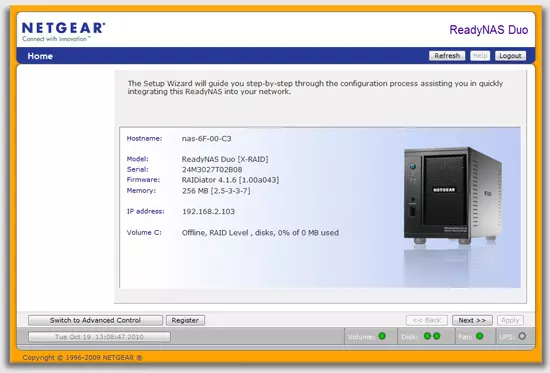Switch to Advanced Control

click(95, 320)
